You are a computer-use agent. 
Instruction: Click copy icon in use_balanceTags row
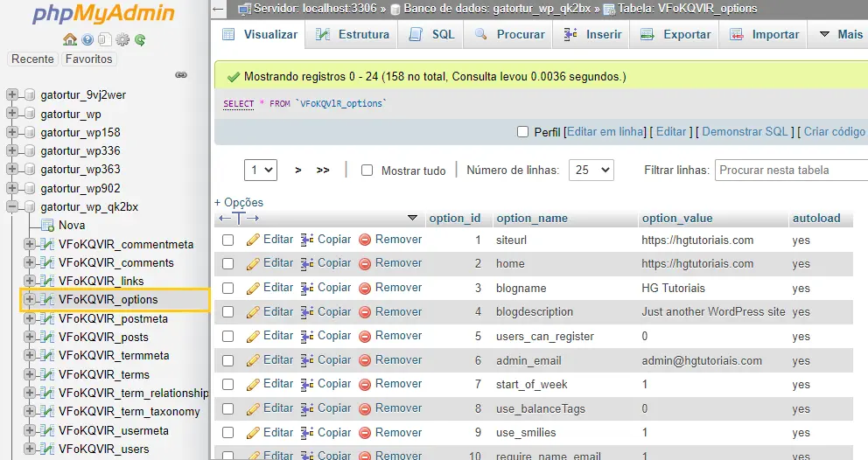[x=307, y=408]
